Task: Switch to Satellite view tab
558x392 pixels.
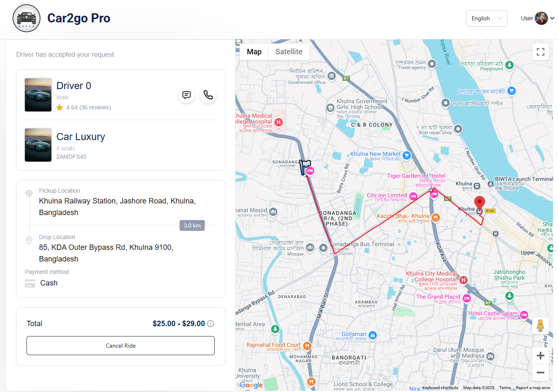Action: (x=289, y=52)
